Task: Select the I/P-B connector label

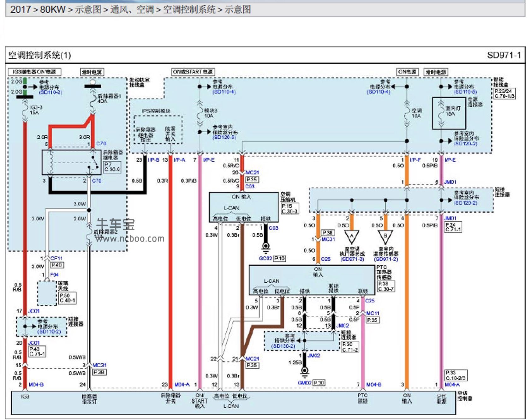Action: (x=153, y=160)
